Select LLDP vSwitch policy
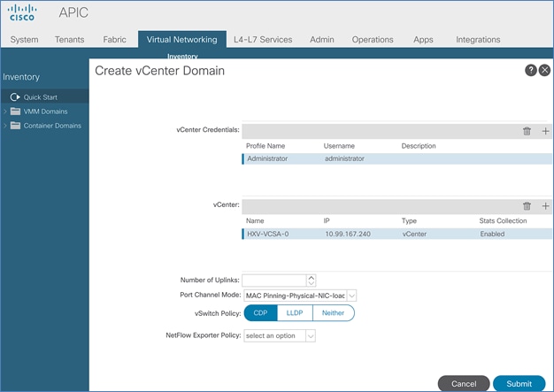The image size is (554, 392). point(295,313)
